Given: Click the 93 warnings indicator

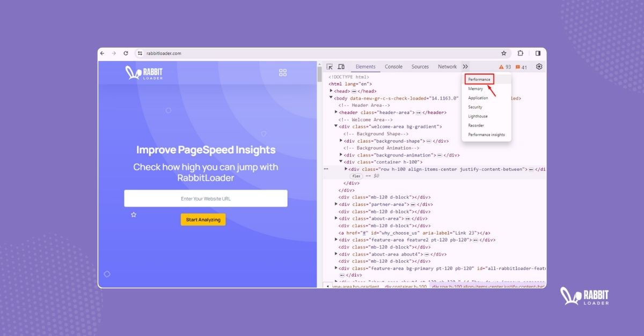Looking at the screenshot, I should (x=504, y=66).
